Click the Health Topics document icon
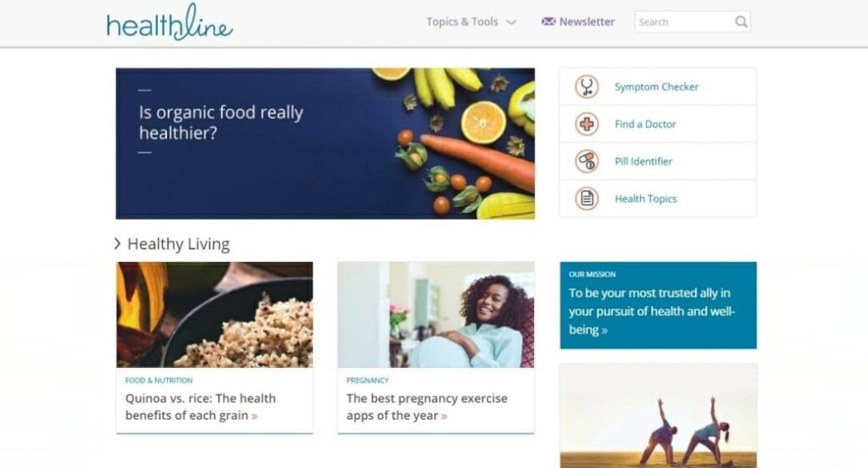Image resolution: width=868 pixels, height=468 pixels. tap(587, 198)
